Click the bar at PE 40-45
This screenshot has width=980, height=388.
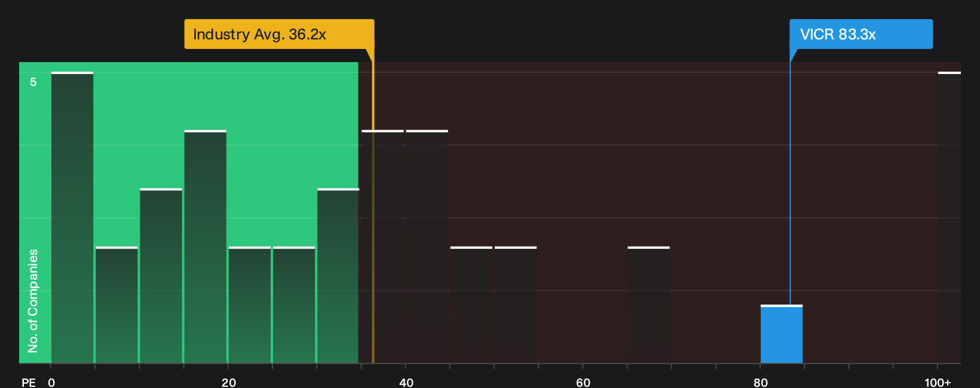point(427,247)
